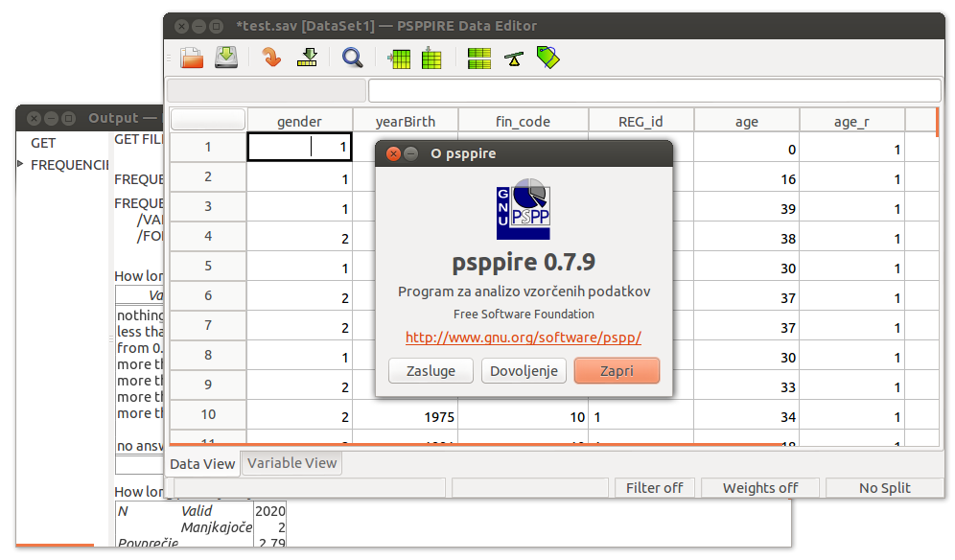Select the REG_id column header
955x560 pixels.
pyautogui.click(x=641, y=121)
